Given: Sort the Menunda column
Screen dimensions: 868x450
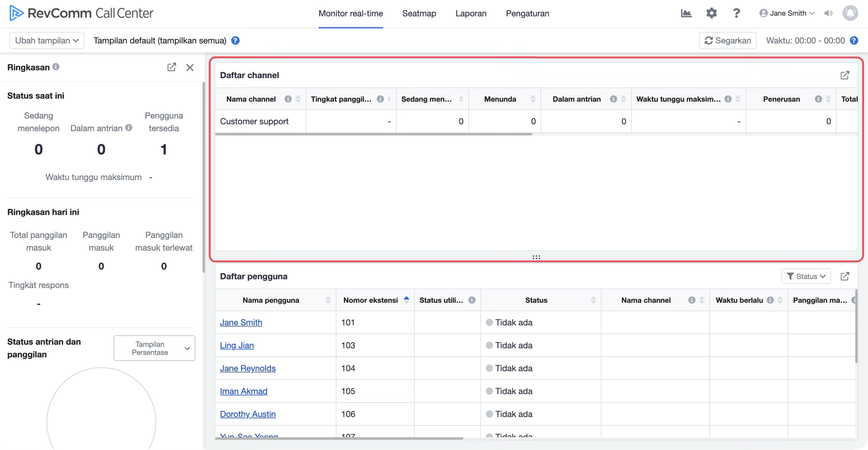Looking at the screenshot, I should tap(533, 99).
